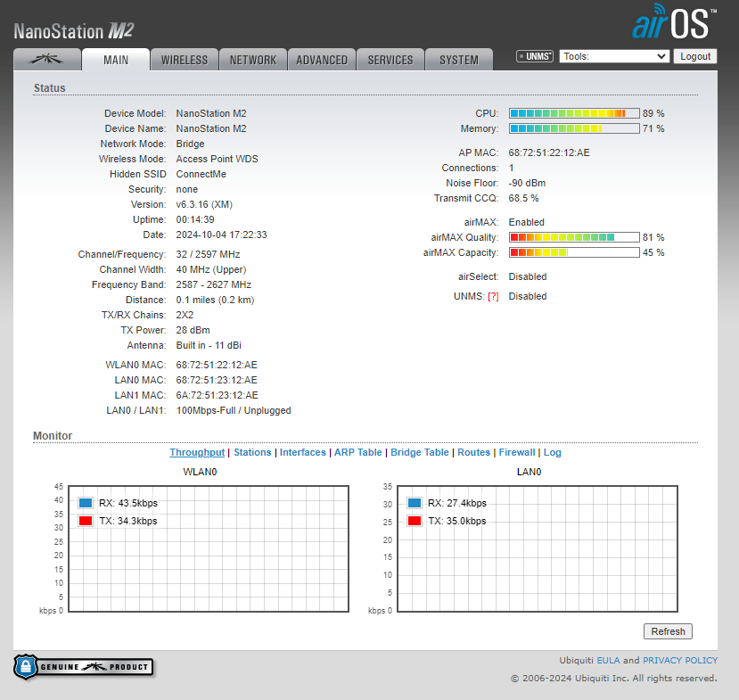Select LAN1 MAC 6A:72:51:23:12:AE
Screen dimensions: 739x700
pyautogui.click(x=218, y=395)
